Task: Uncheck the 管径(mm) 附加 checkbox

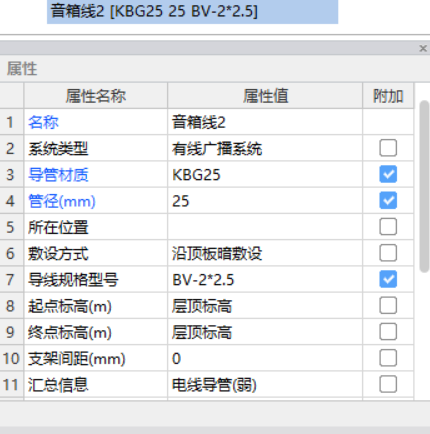Action: click(x=388, y=201)
